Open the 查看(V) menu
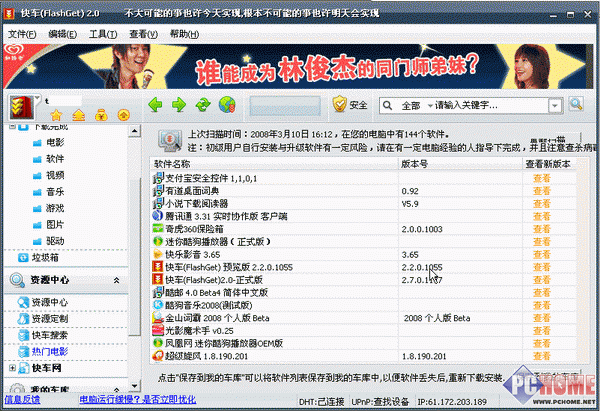The height and width of the screenshot is (411, 600). pyautogui.click(x=143, y=34)
